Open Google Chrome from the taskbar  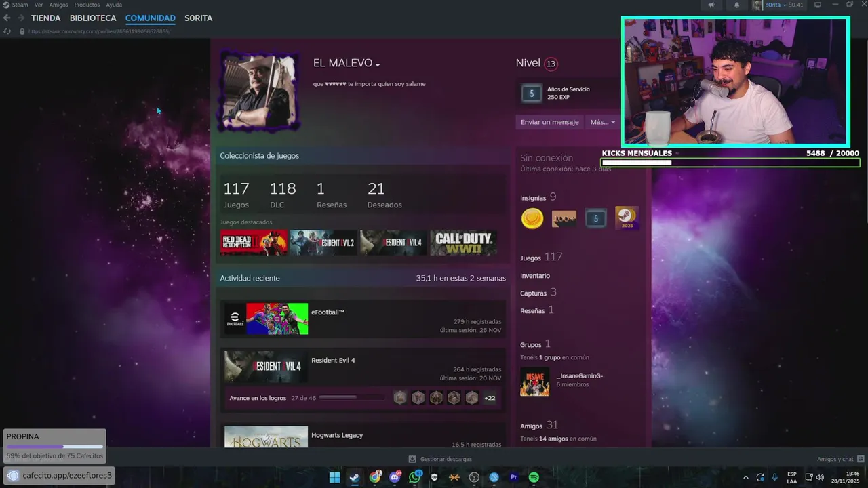[374, 477]
